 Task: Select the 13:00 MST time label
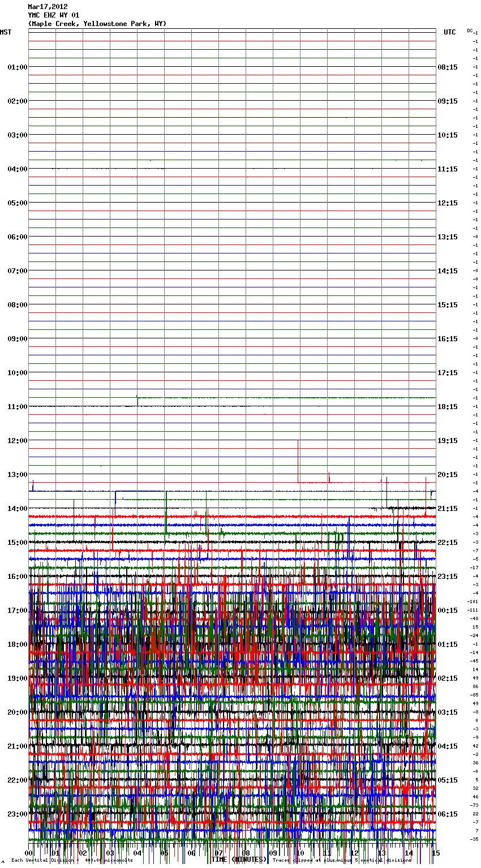pyautogui.click(x=17, y=475)
